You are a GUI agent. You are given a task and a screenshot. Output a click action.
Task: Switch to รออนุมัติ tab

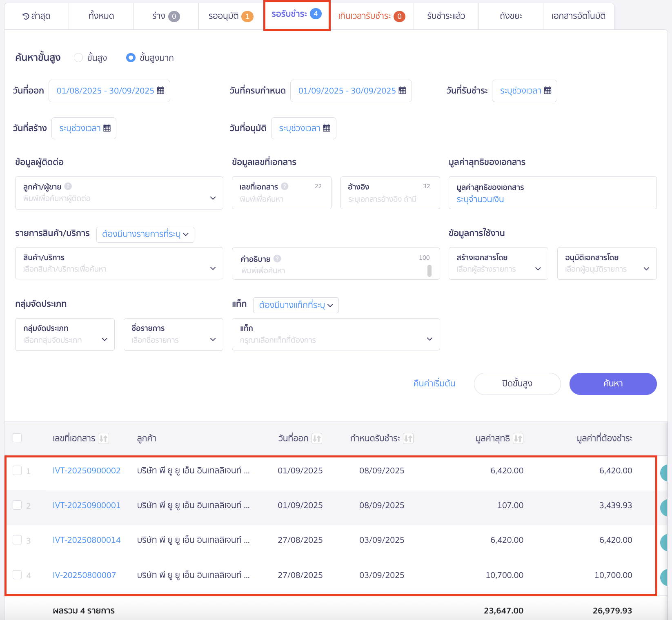coord(231,16)
